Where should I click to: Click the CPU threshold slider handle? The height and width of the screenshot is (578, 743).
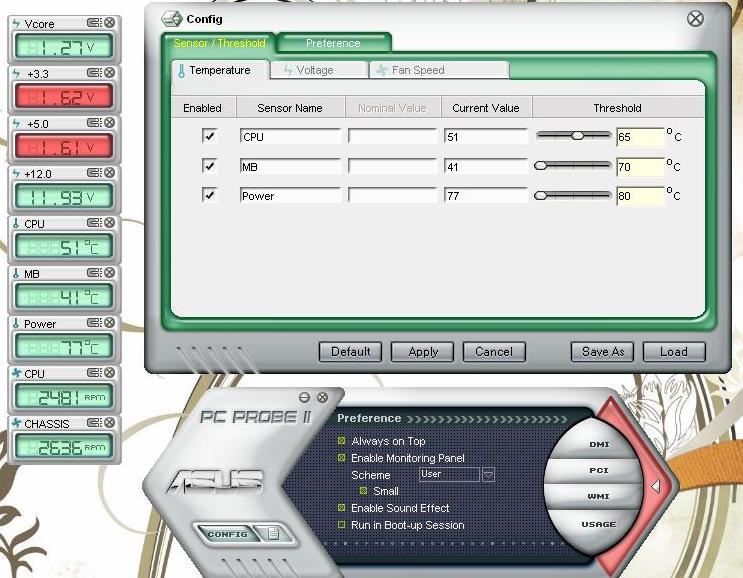pyautogui.click(x=577, y=135)
